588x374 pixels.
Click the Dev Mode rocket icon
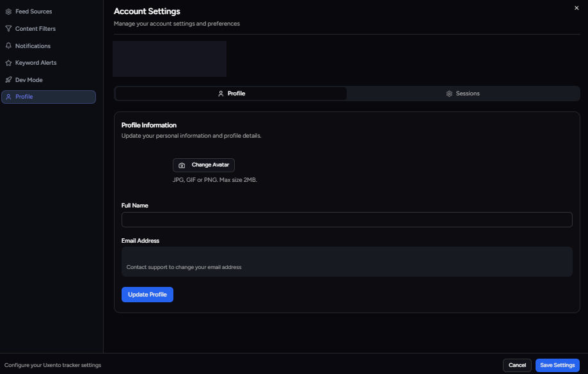[8, 79]
